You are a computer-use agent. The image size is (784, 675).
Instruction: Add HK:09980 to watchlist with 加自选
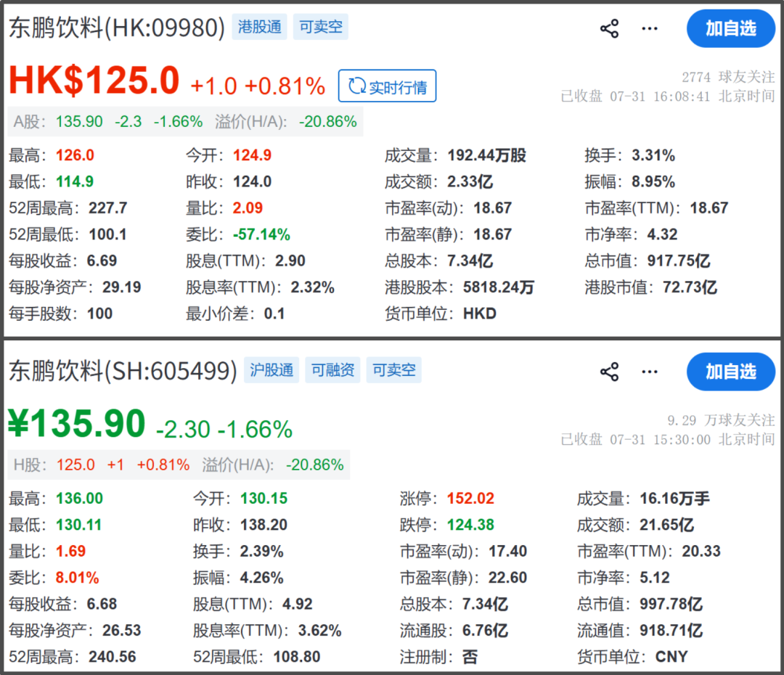(x=730, y=28)
